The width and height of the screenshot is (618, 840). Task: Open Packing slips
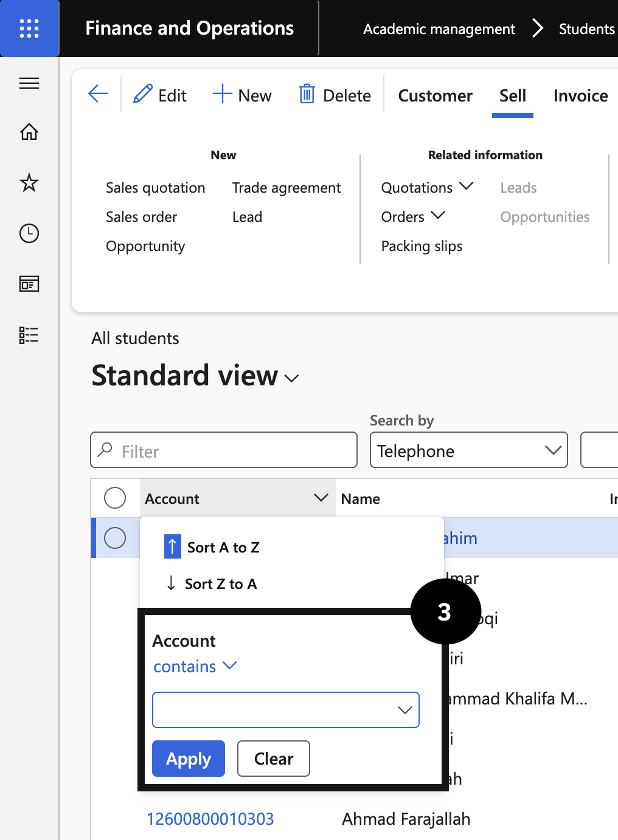coord(422,246)
